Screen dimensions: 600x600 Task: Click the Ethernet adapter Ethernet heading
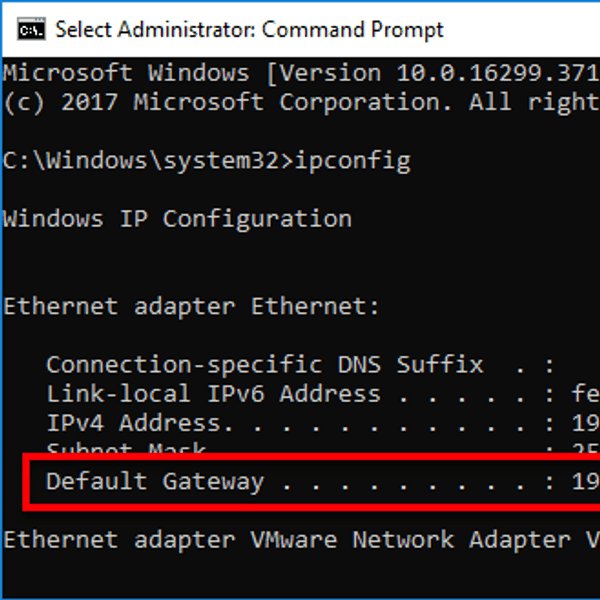tap(191, 307)
